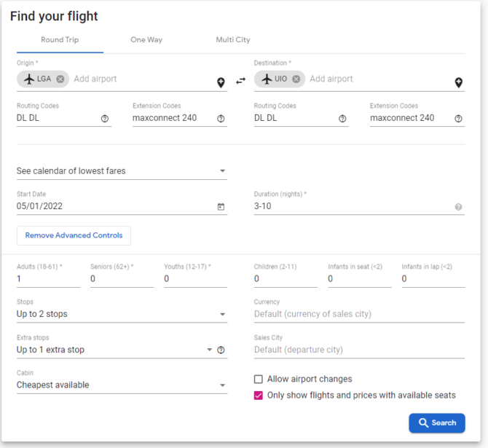Switch to the Multi City tab
The width and height of the screenshot is (488, 448).
pyautogui.click(x=233, y=40)
